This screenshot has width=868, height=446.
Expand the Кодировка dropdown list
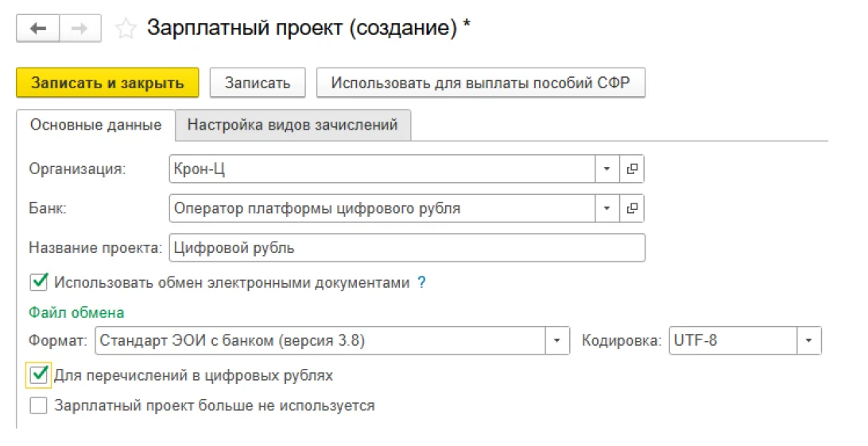tap(808, 341)
